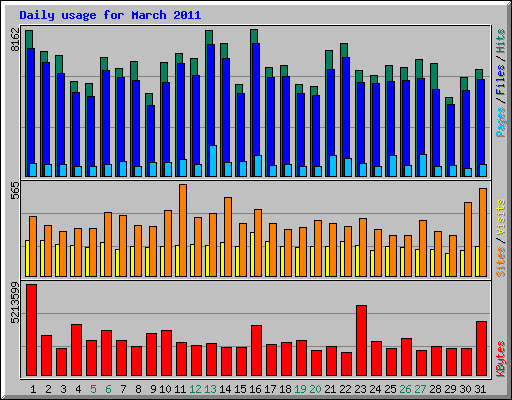This screenshot has width=512, height=400.
Task: Click the yellow Sites bar for day 1
Action: (x=27, y=258)
